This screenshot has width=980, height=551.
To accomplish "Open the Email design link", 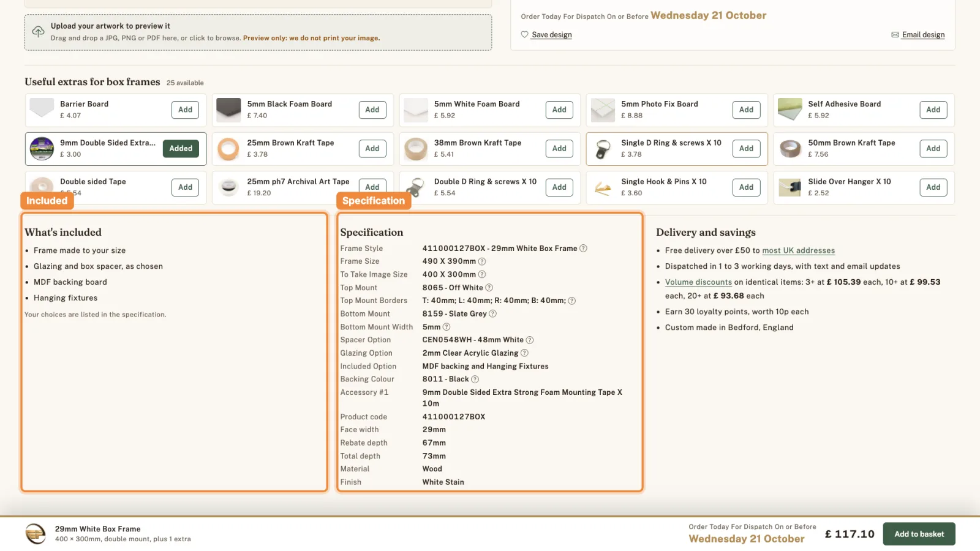I will click(x=923, y=35).
